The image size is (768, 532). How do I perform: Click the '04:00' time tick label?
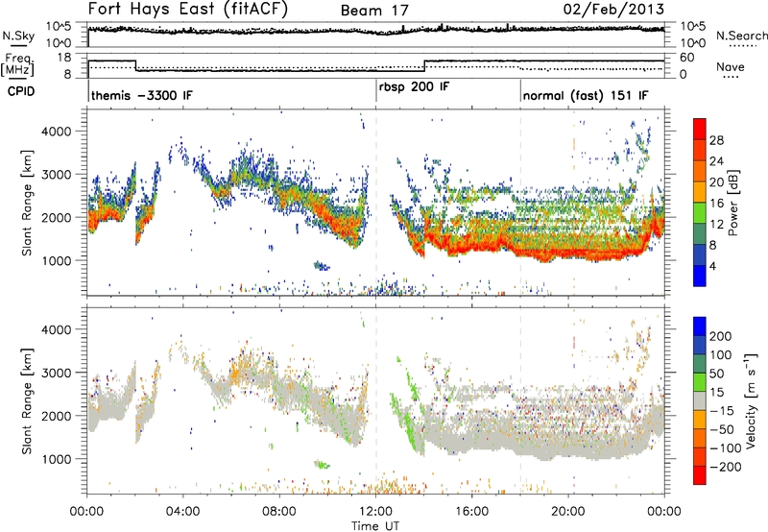click(182, 512)
